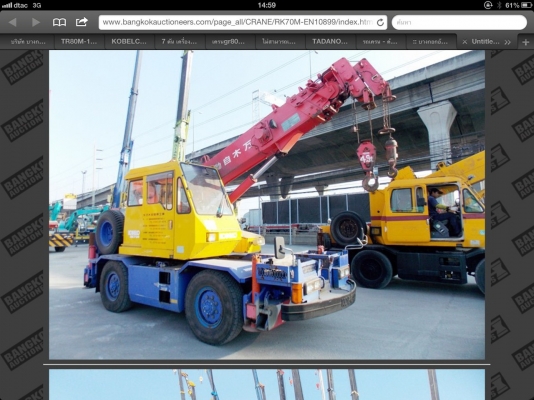The height and width of the screenshot is (400, 534).
Task: Open the bookmarks book icon
Action: coord(59,22)
